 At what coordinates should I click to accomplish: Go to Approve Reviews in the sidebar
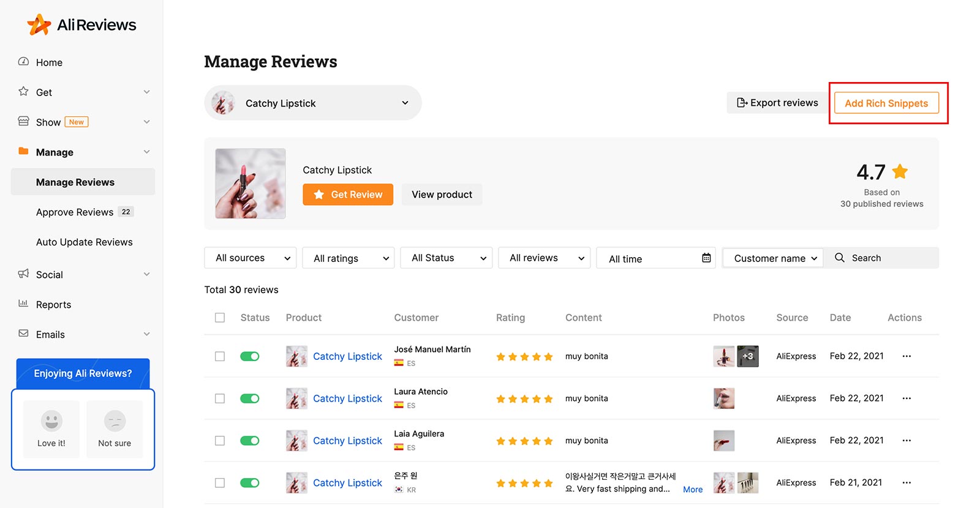pos(75,212)
